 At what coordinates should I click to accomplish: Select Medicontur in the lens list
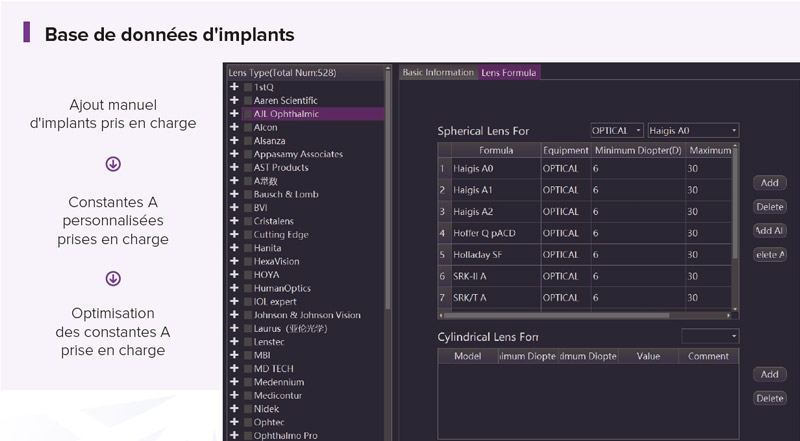278,396
